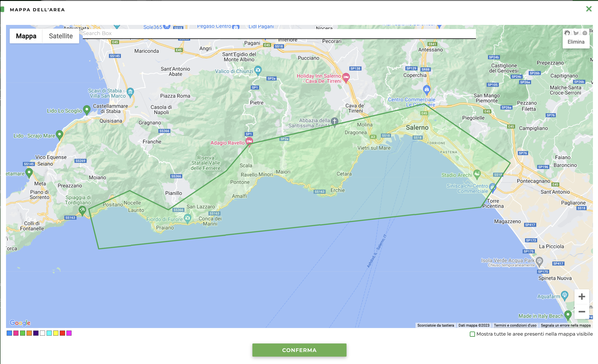Pick the red color swatch
The width and height of the screenshot is (598, 364).
[62, 333]
